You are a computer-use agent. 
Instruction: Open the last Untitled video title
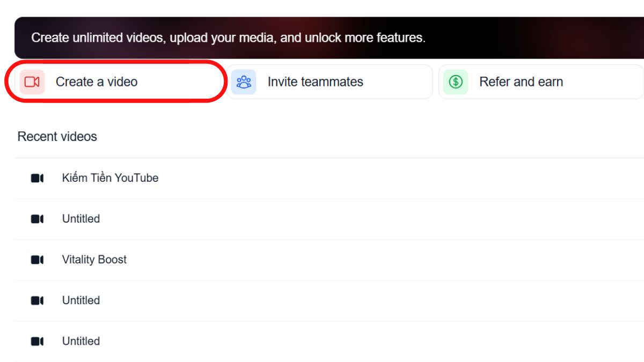pos(81,341)
